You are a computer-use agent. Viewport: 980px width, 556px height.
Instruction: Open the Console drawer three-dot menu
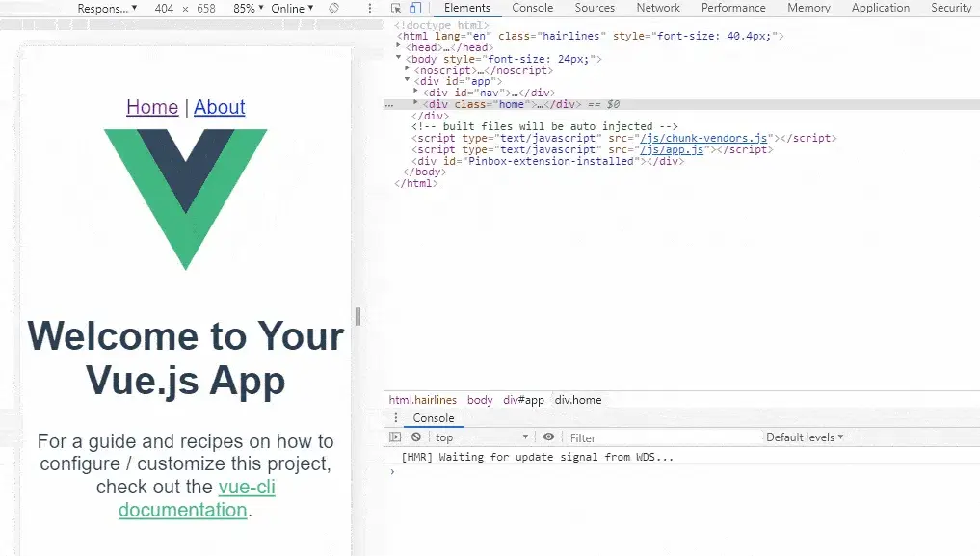pos(396,418)
